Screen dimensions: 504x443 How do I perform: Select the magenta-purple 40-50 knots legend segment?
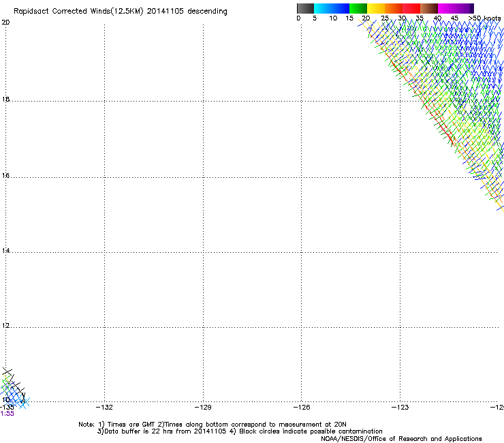(x=456, y=8)
